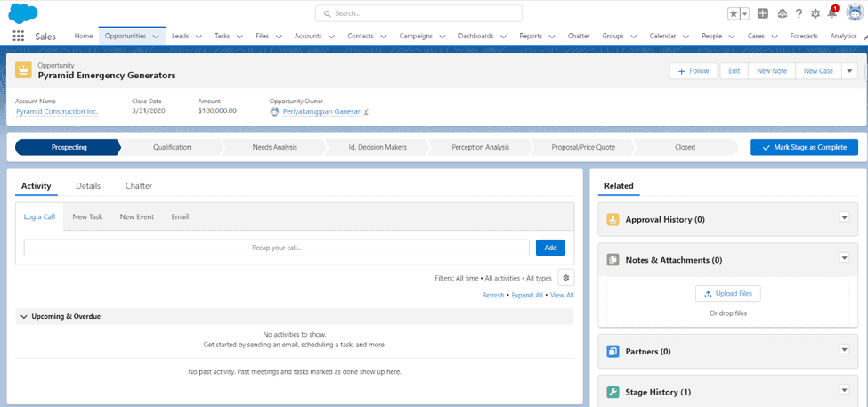Open the Help question mark icon
Image resolution: width=868 pixels, height=407 pixels.
tap(799, 14)
